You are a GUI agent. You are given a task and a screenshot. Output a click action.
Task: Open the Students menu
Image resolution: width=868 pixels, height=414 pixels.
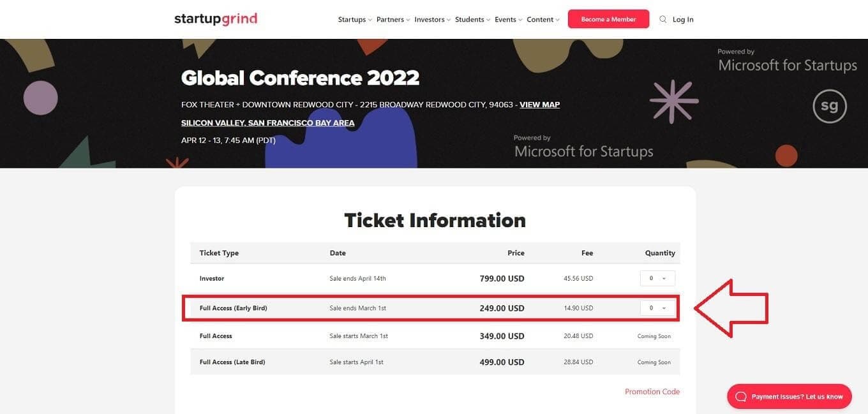469,19
